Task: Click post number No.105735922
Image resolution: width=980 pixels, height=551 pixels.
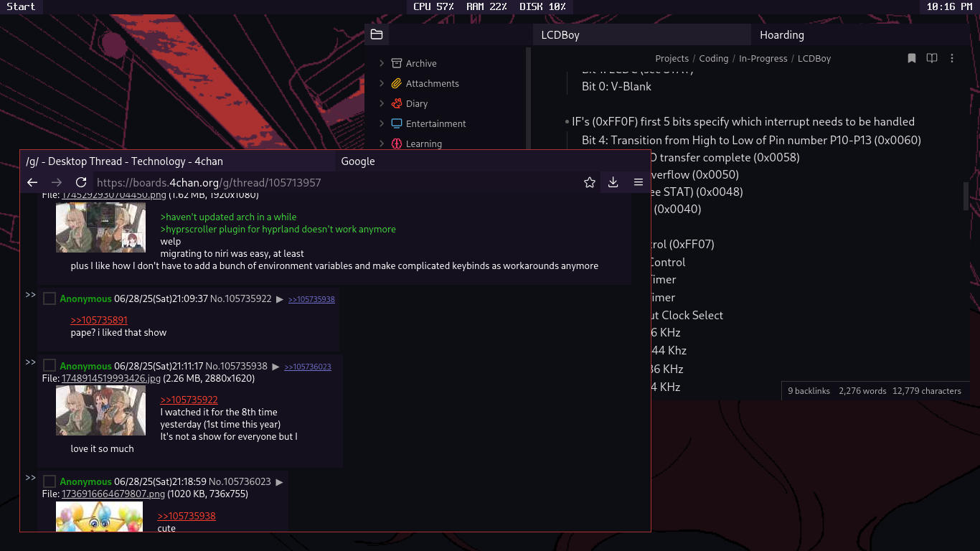Action: point(241,298)
